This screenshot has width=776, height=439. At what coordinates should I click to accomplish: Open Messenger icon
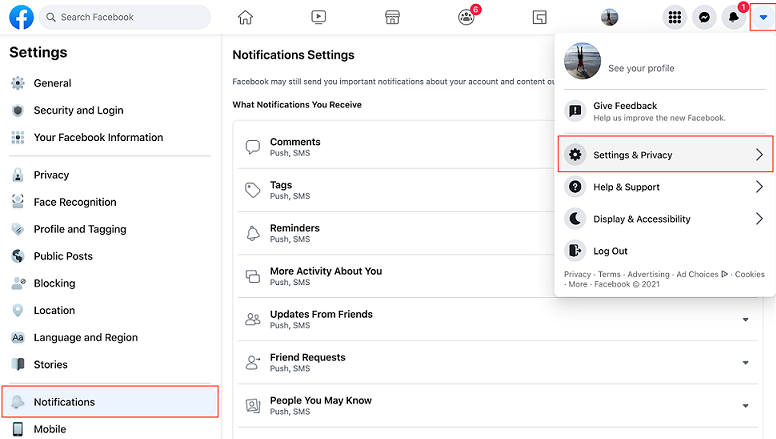tap(704, 17)
